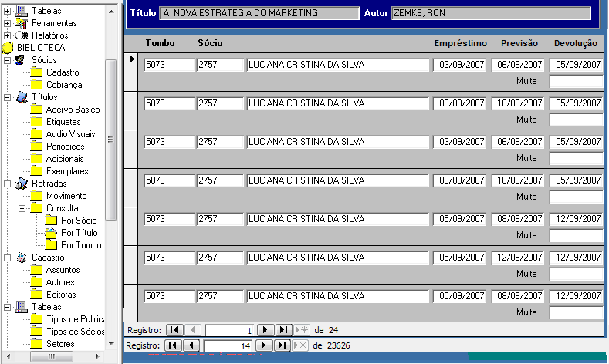Go to last record in outer navigator
The image size is (609, 364).
(x=283, y=345)
